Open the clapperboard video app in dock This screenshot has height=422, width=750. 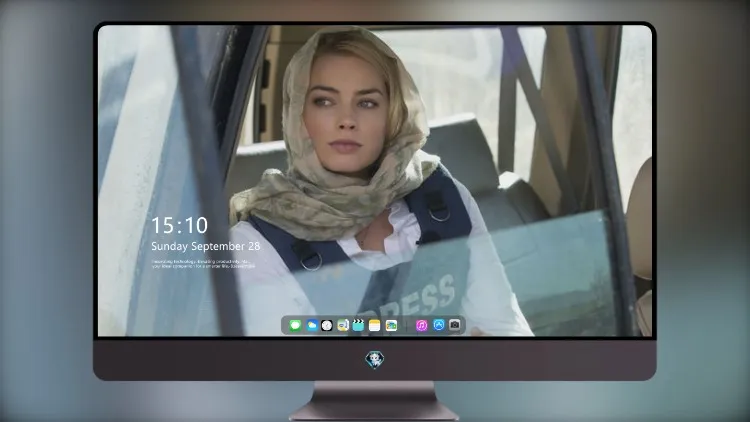pyautogui.click(x=358, y=326)
